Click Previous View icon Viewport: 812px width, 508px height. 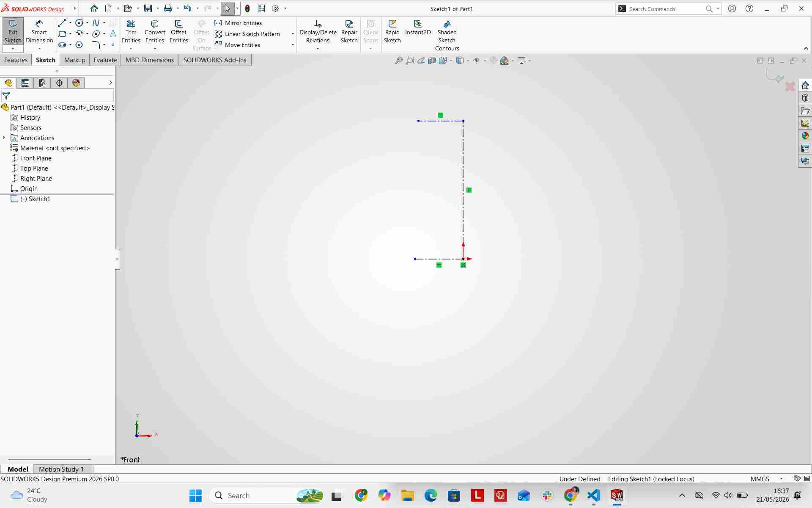[x=421, y=61]
